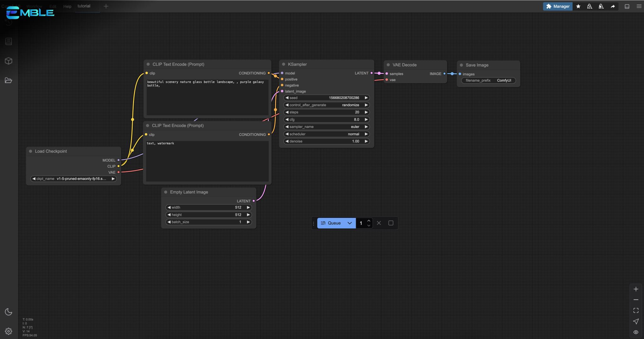The width and height of the screenshot is (644, 339).
Task: Click the outlined vacuum unload-models icon
Action: pos(590,6)
